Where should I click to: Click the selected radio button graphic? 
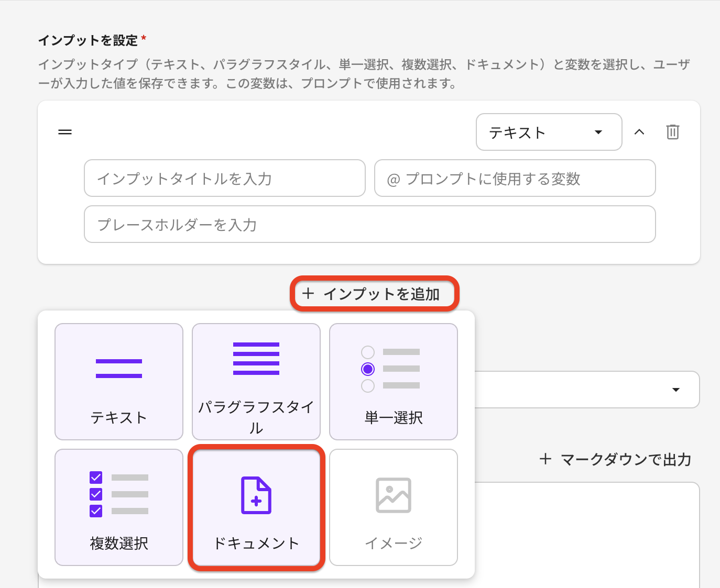[x=368, y=369]
